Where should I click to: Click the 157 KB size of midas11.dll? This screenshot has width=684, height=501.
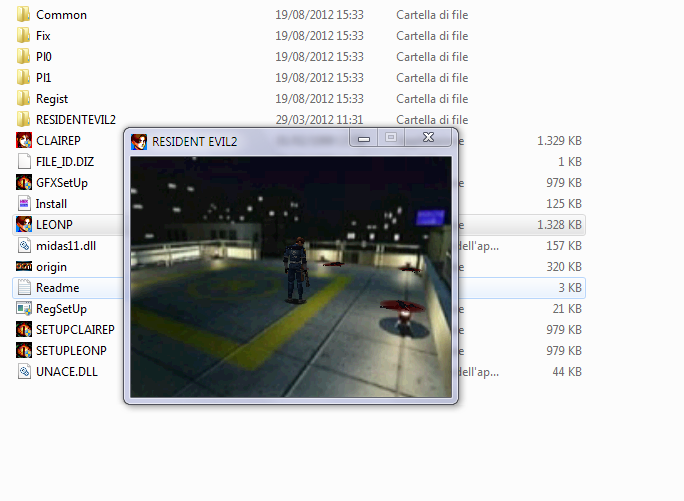pos(564,246)
